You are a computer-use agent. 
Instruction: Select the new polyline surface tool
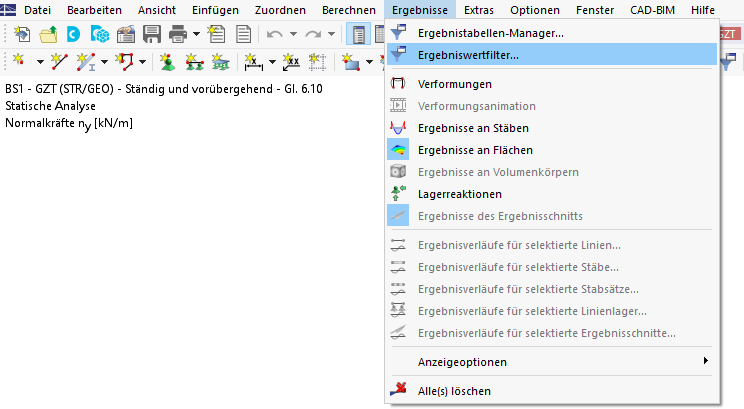pos(124,62)
